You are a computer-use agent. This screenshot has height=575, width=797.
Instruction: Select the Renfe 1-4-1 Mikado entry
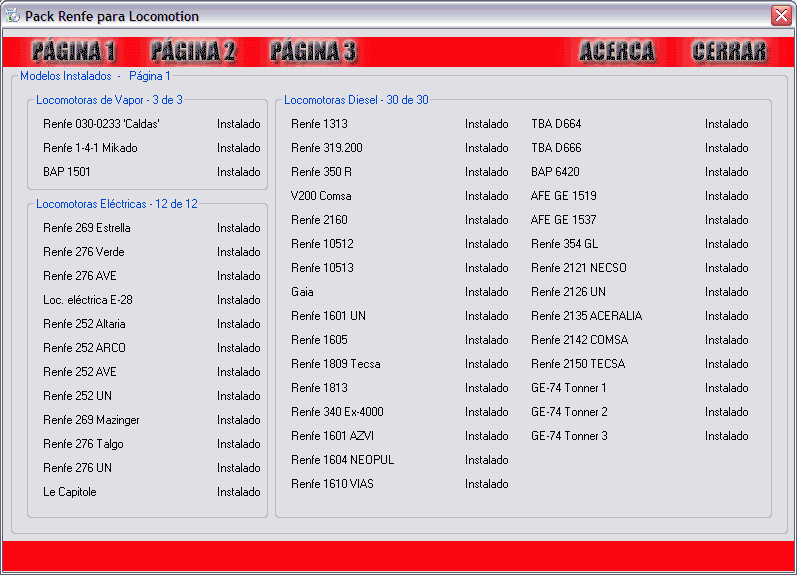point(90,148)
